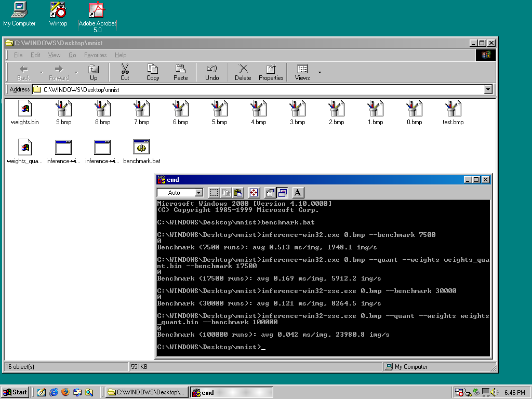This screenshot has height=399, width=532.
Task: Click the Show Desktop Quick Launch icon
Action: point(42,392)
